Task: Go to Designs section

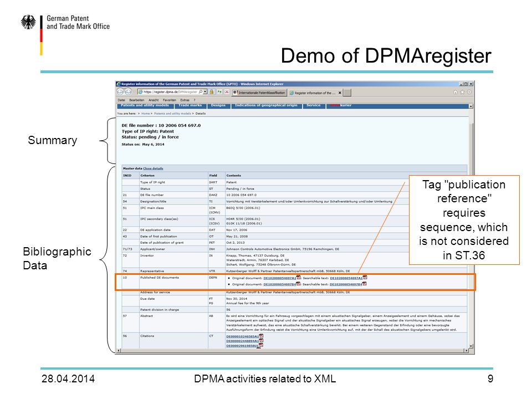Action: click(x=218, y=105)
